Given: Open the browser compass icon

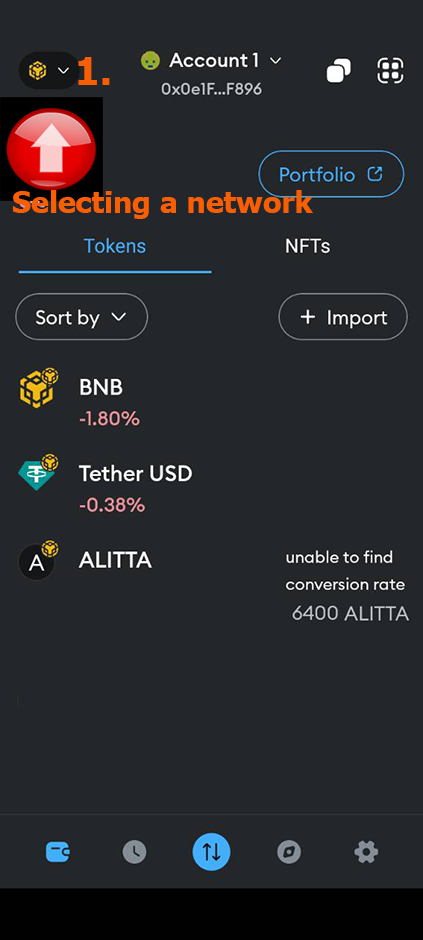Looking at the screenshot, I should pyautogui.click(x=289, y=852).
